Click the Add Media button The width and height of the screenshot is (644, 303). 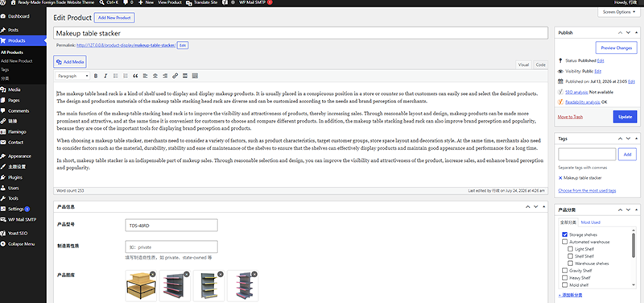[x=70, y=62]
